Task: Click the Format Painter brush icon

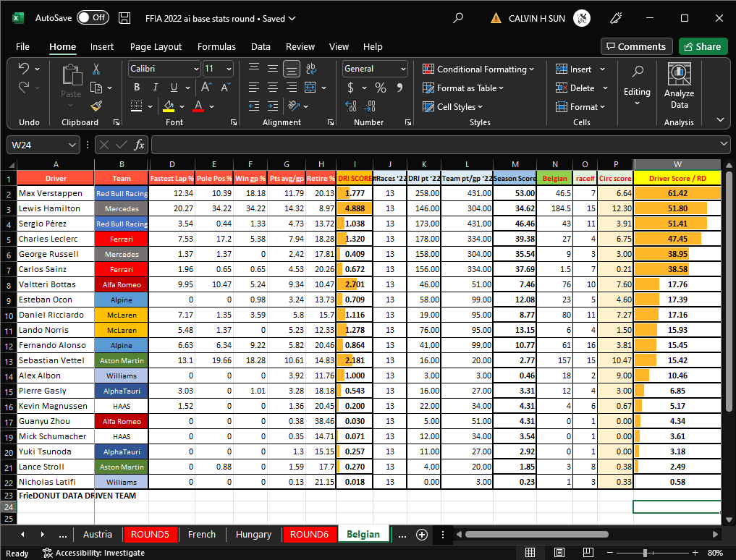Action: pos(96,106)
